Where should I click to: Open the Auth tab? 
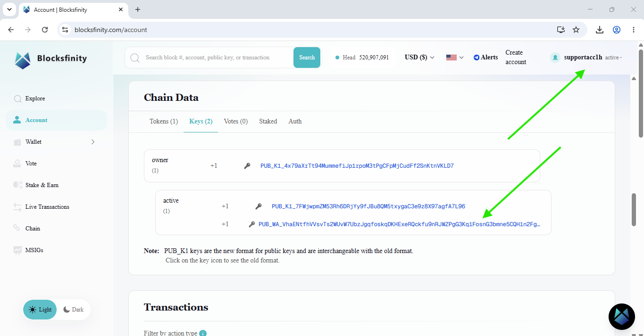pyautogui.click(x=295, y=122)
